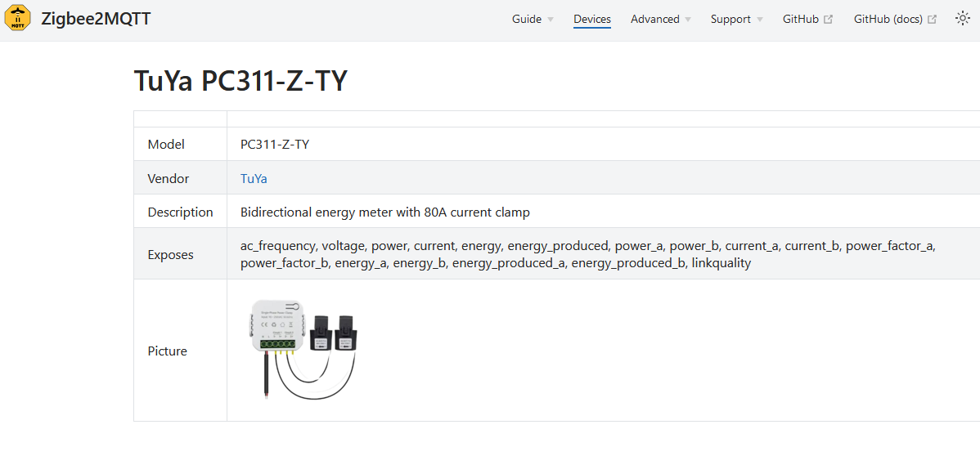
Task: Click the Picture row label
Action: point(167,351)
